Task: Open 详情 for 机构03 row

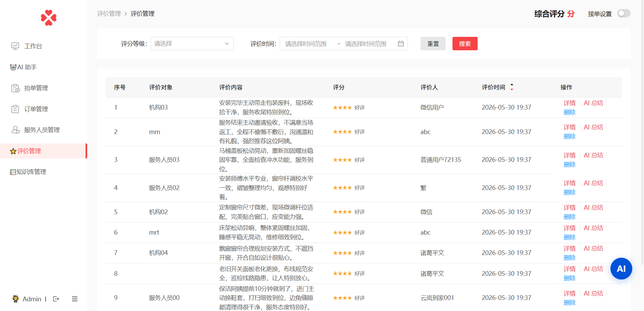Action: [x=570, y=103]
